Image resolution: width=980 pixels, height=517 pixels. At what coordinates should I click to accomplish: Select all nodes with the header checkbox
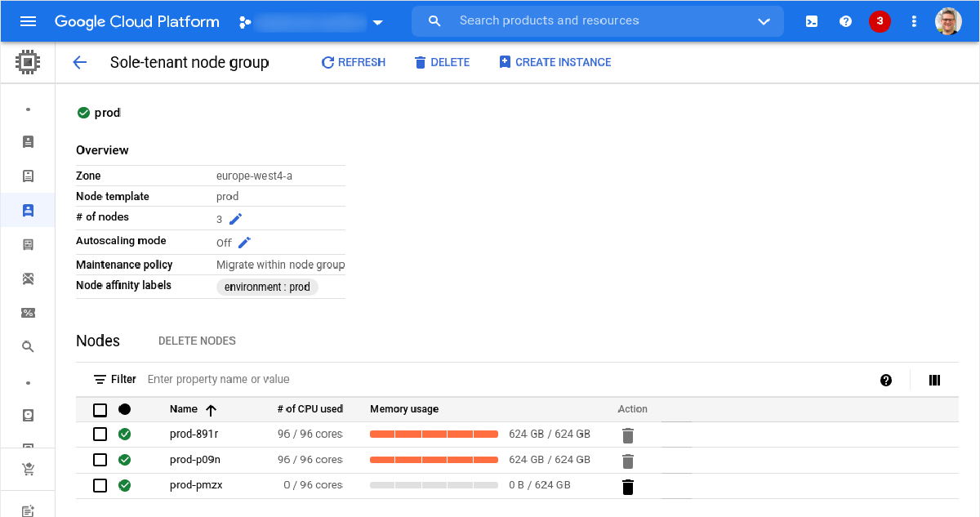pos(100,409)
